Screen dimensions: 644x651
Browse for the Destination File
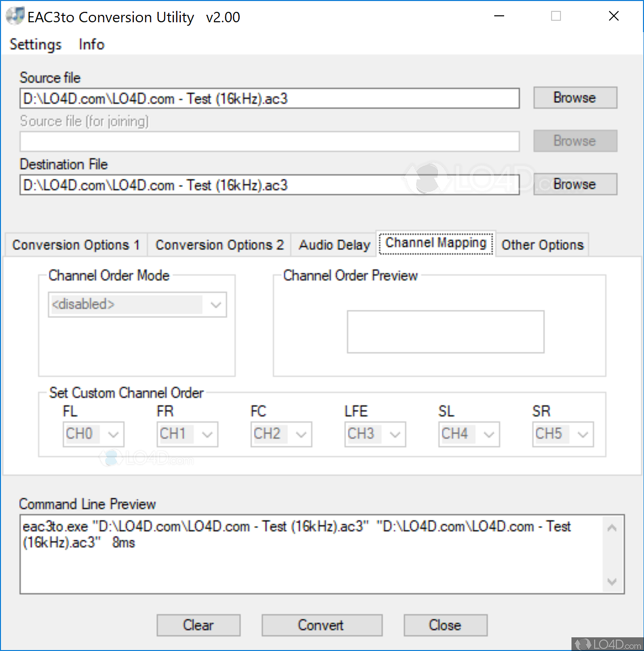(575, 184)
